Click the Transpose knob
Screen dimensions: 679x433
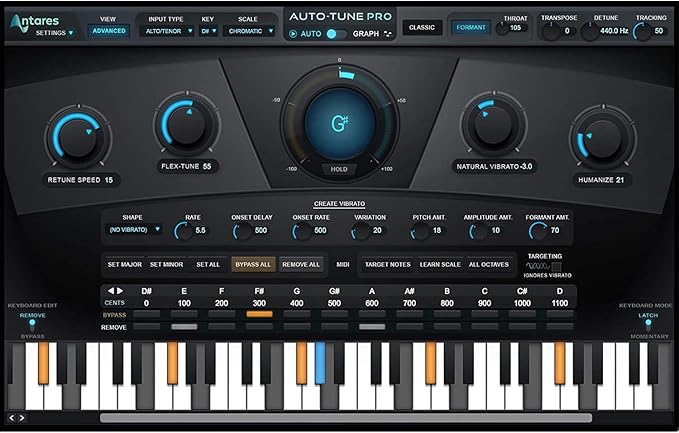pos(552,31)
